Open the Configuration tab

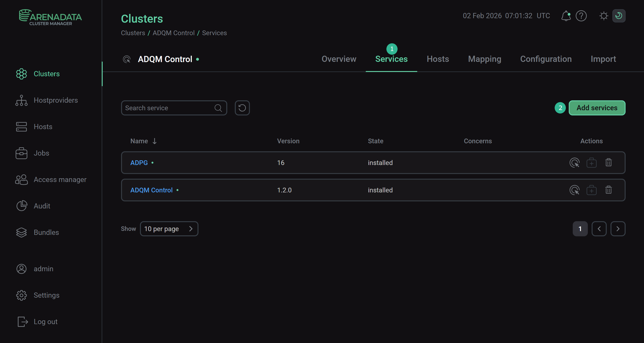pos(546,59)
